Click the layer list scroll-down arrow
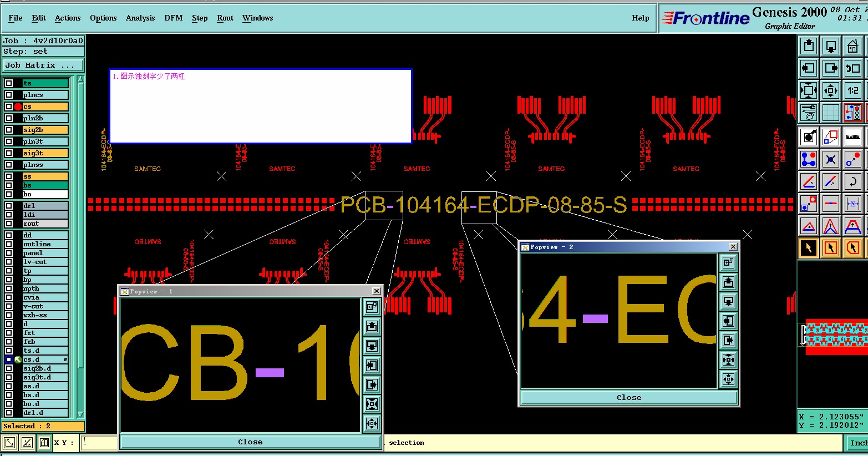Viewport: 868px width, 456px height. click(80, 414)
